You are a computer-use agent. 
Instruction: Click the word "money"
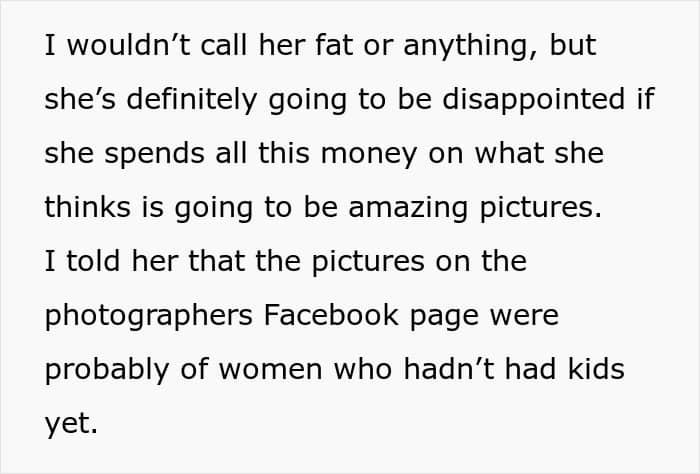tap(369, 155)
